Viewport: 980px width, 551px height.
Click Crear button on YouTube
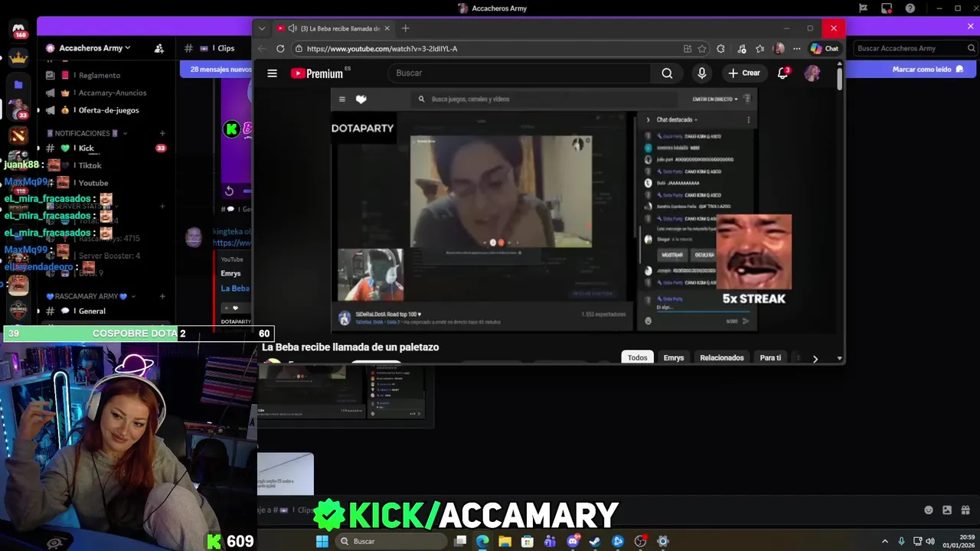click(743, 73)
